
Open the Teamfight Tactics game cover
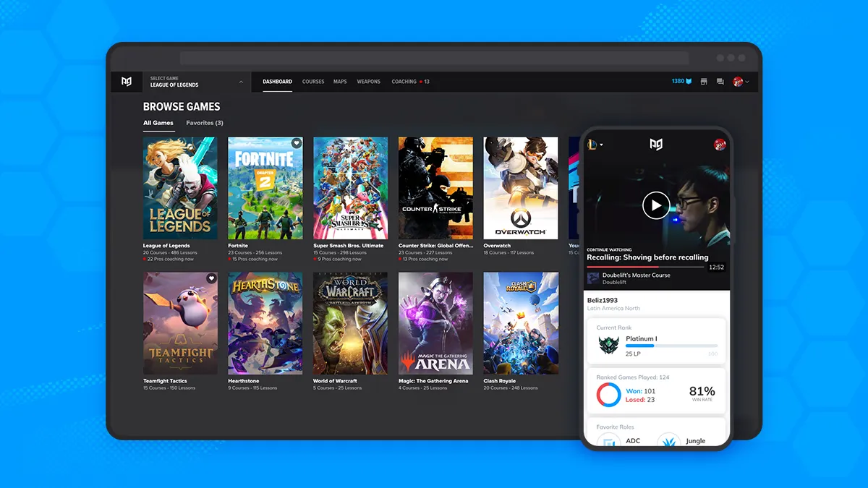(180, 323)
